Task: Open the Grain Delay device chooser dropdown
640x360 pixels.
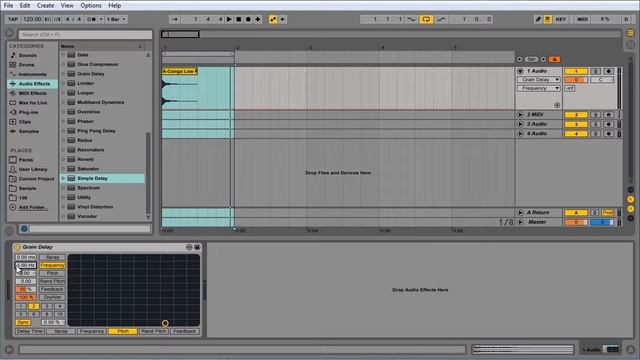Action: (x=539, y=80)
